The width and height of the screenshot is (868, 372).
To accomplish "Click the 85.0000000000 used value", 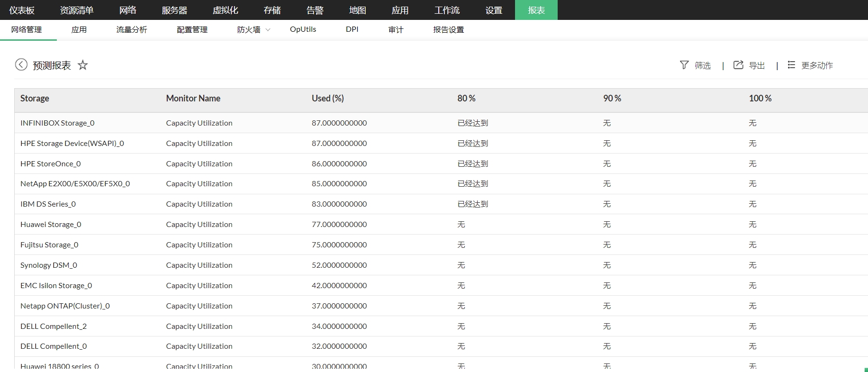I will pyautogui.click(x=339, y=184).
